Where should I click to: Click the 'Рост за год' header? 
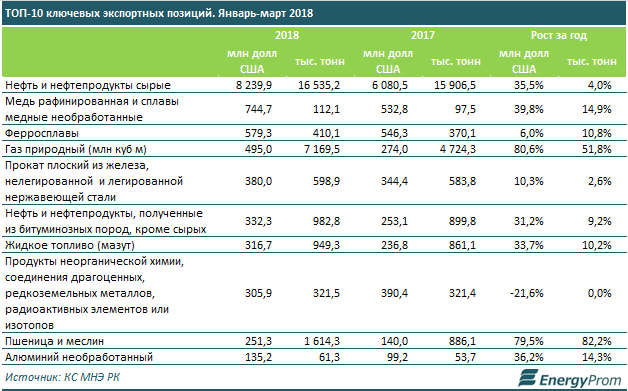559,35
